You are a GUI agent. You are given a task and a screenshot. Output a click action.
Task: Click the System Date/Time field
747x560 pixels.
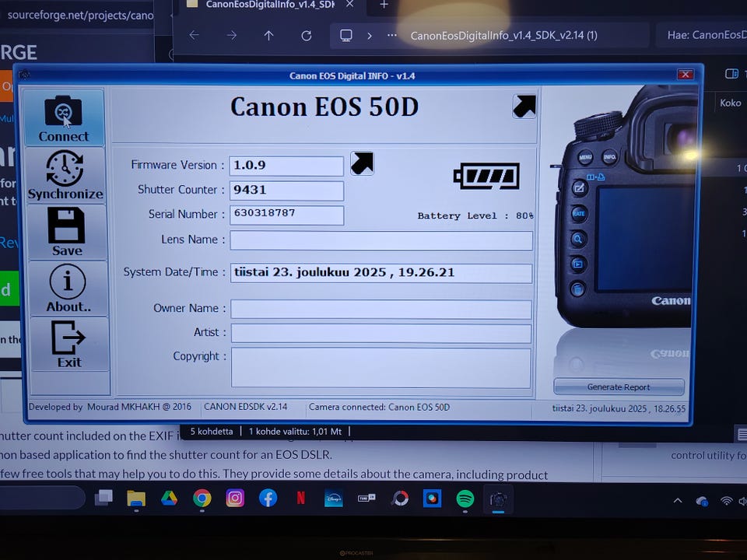pyautogui.click(x=381, y=273)
